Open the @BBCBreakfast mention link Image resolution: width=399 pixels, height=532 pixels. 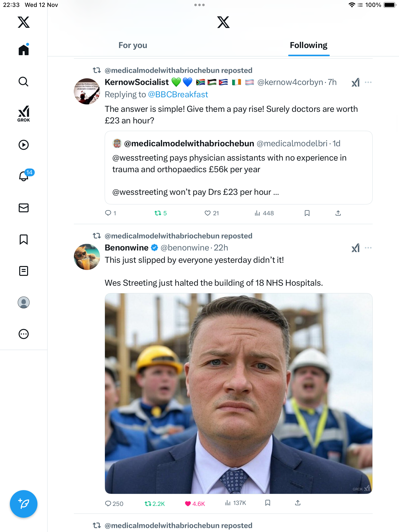pyautogui.click(x=178, y=95)
